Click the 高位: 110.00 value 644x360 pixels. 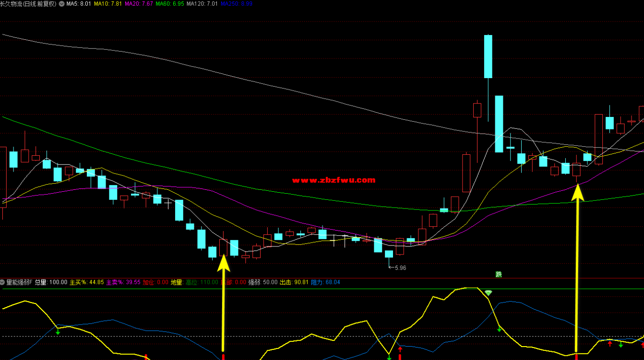tap(202, 282)
